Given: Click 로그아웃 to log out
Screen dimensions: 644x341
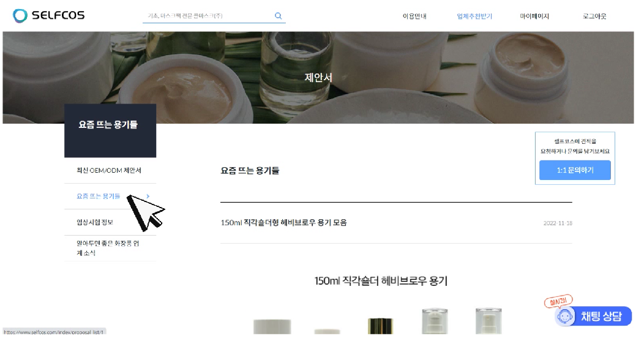Looking at the screenshot, I should (594, 16).
